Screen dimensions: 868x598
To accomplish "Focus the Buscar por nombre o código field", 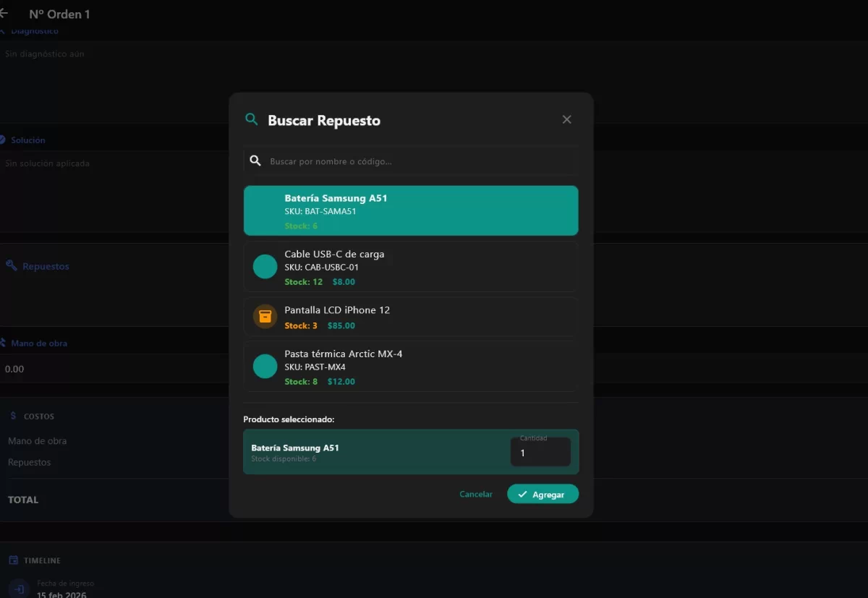I will pyautogui.click(x=411, y=161).
